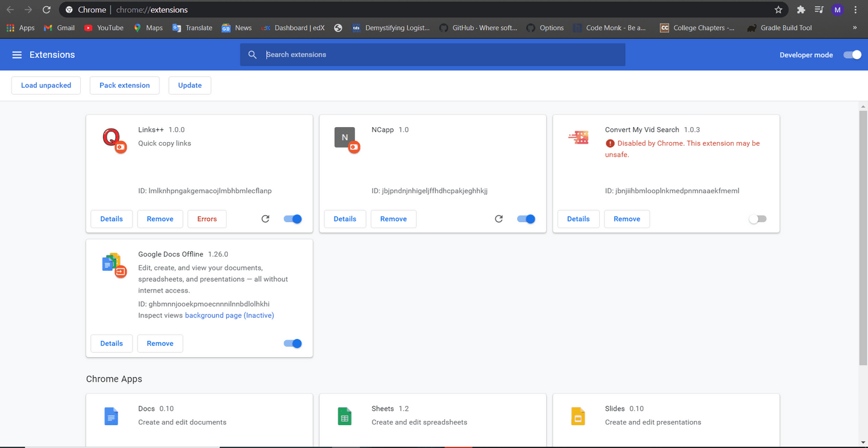868x448 pixels.
Task: Remove Google Docs Offline extension
Action: tap(160, 344)
